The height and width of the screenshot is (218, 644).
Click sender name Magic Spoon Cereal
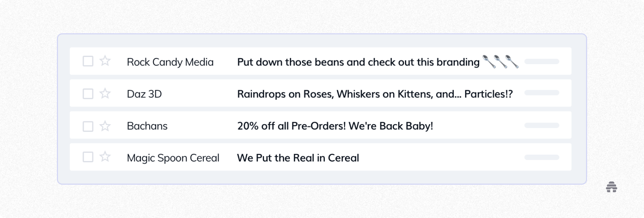pyautogui.click(x=173, y=158)
